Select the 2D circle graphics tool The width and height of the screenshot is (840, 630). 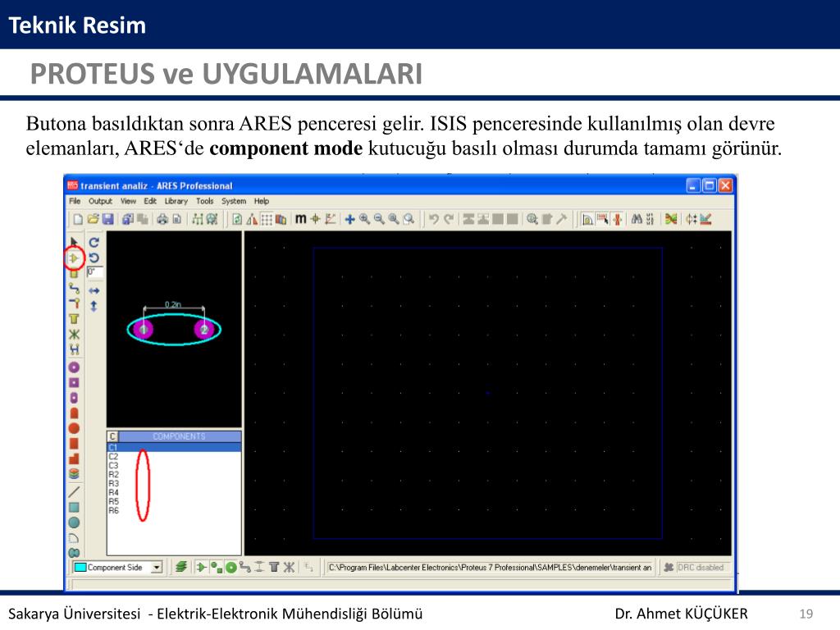tap(74, 523)
